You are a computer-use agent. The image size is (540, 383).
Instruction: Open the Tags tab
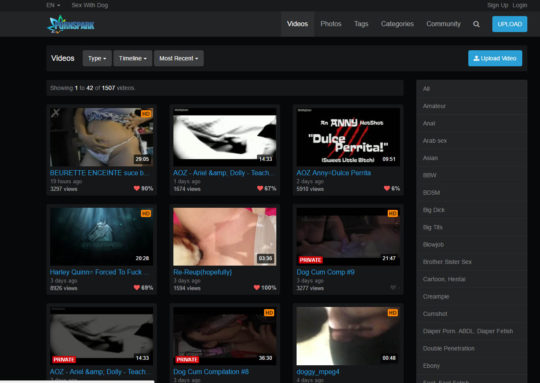click(x=361, y=24)
